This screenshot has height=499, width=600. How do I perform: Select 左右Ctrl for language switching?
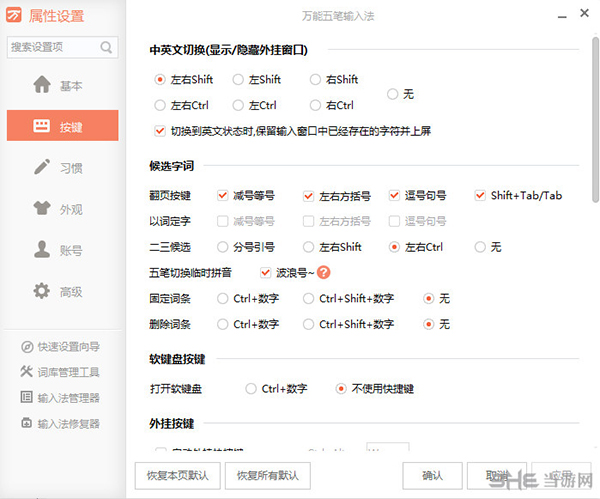coord(160,105)
